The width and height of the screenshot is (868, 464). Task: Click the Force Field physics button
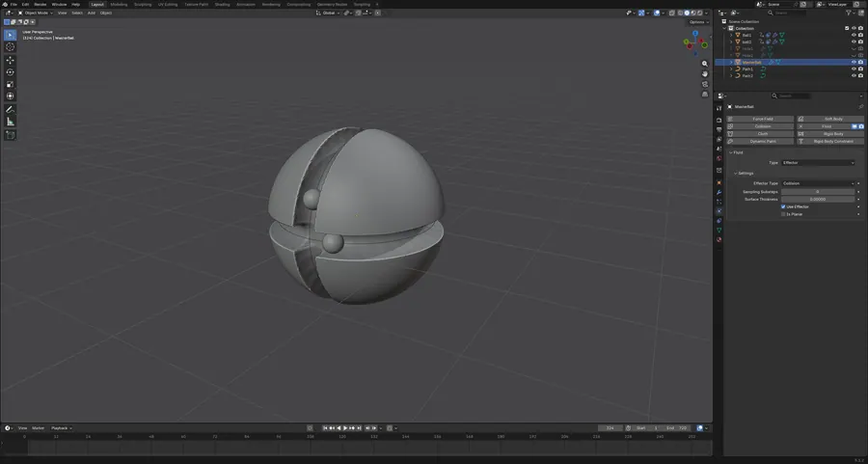coord(760,119)
